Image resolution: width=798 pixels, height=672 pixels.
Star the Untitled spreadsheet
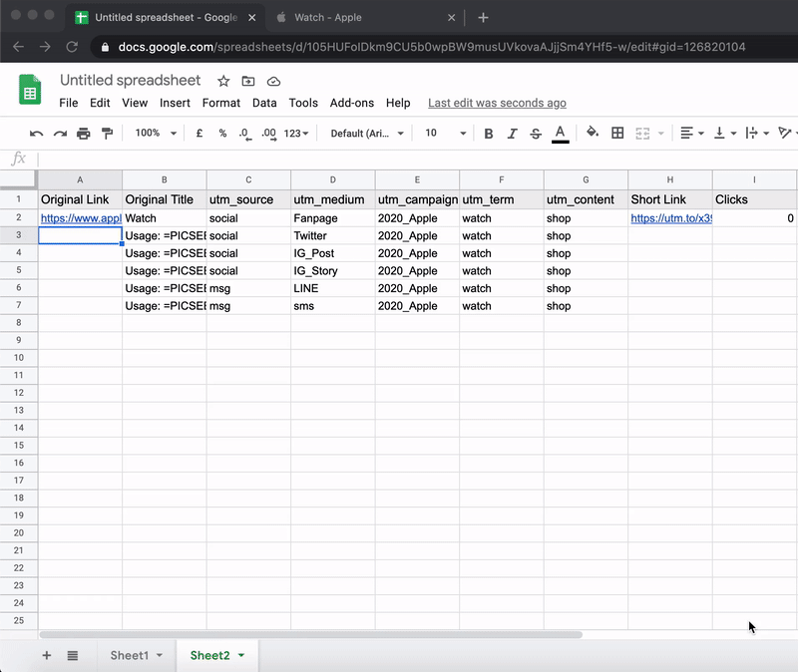[x=223, y=81]
